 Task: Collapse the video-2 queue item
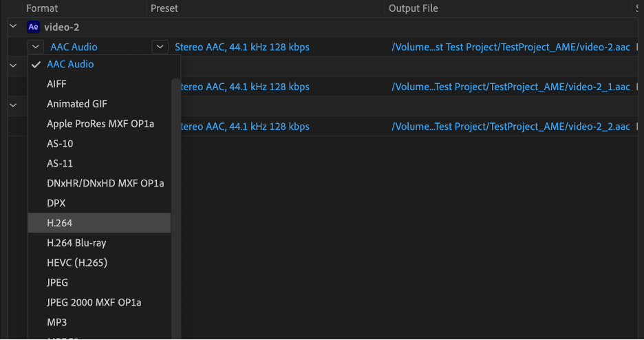point(13,26)
